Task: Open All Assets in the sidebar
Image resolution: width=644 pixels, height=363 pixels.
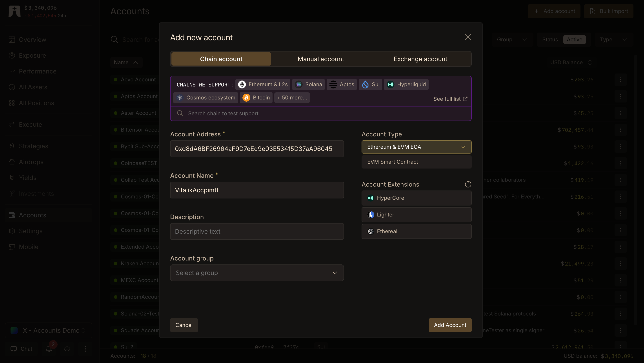Action: 49,87
